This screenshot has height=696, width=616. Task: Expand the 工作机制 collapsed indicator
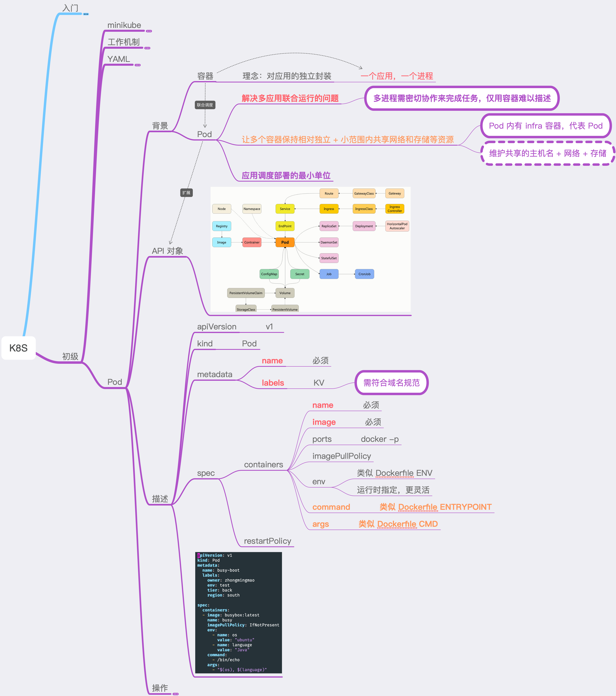click(147, 48)
